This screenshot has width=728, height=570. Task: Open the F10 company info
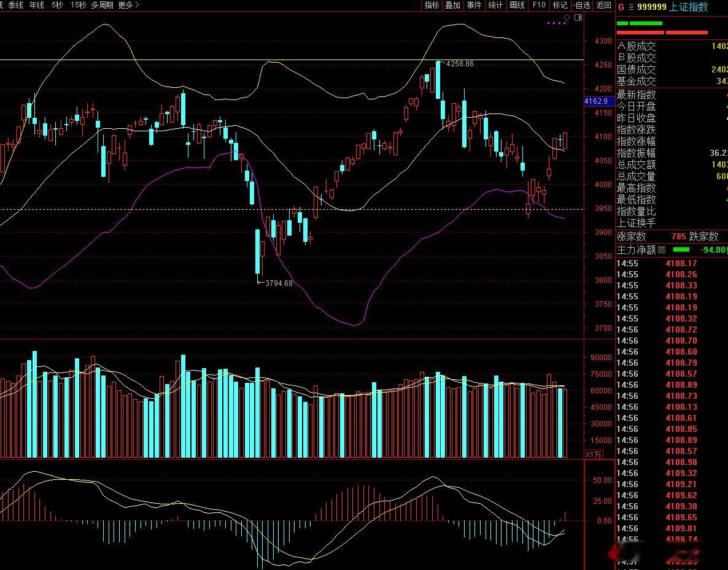[x=538, y=5]
